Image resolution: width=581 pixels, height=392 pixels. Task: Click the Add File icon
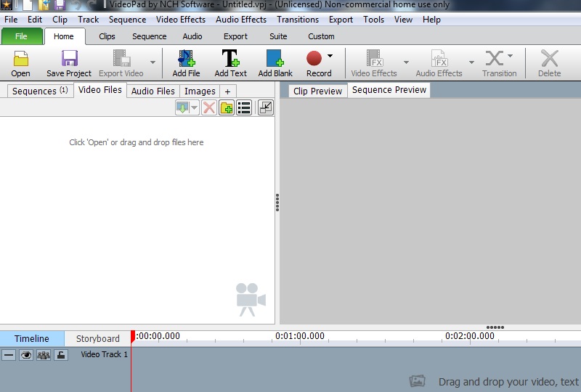[x=186, y=59]
